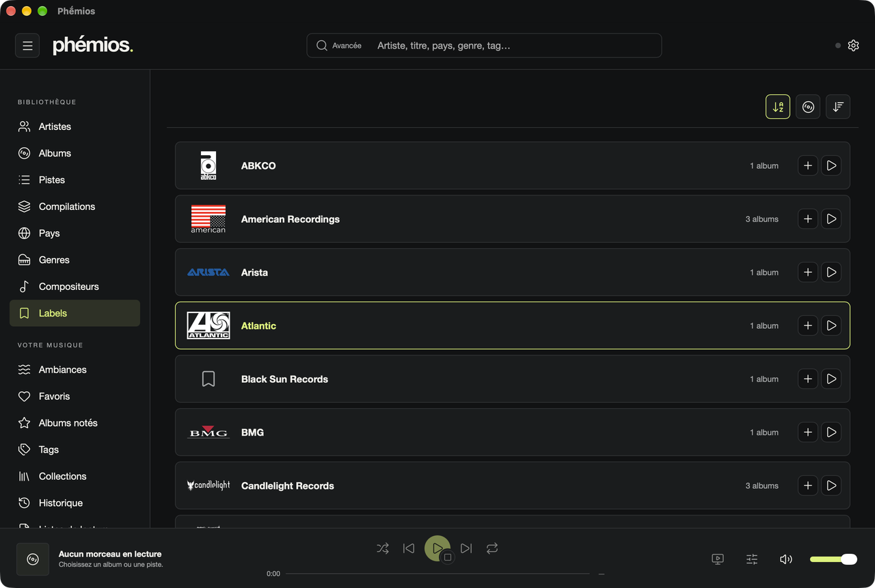
Task: Toggle shuffle playback
Action: coord(383,548)
